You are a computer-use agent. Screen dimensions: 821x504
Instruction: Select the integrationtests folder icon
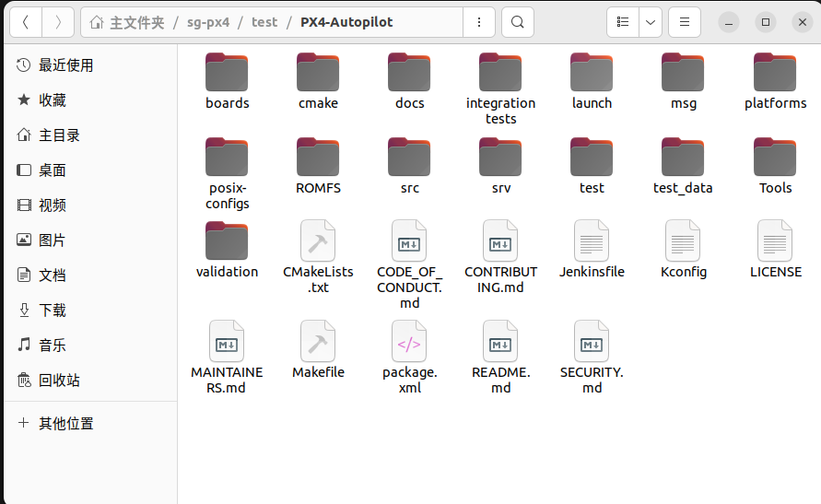point(500,72)
